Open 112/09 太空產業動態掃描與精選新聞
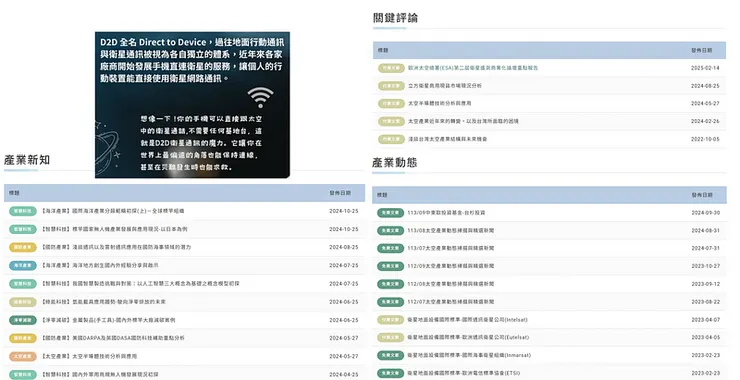Screen dimensions: 740x380 tap(451, 266)
